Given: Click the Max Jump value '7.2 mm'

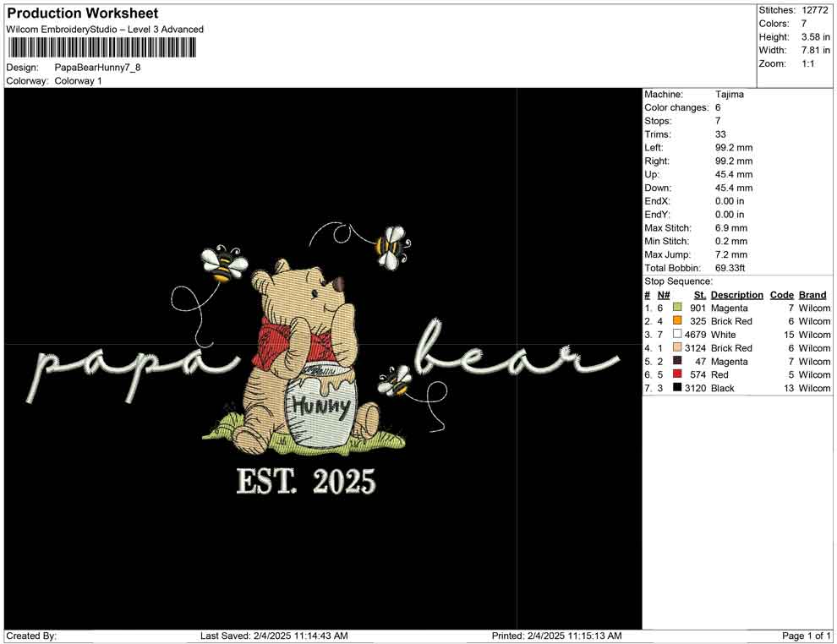Looking at the screenshot, I should [x=731, y=254].
